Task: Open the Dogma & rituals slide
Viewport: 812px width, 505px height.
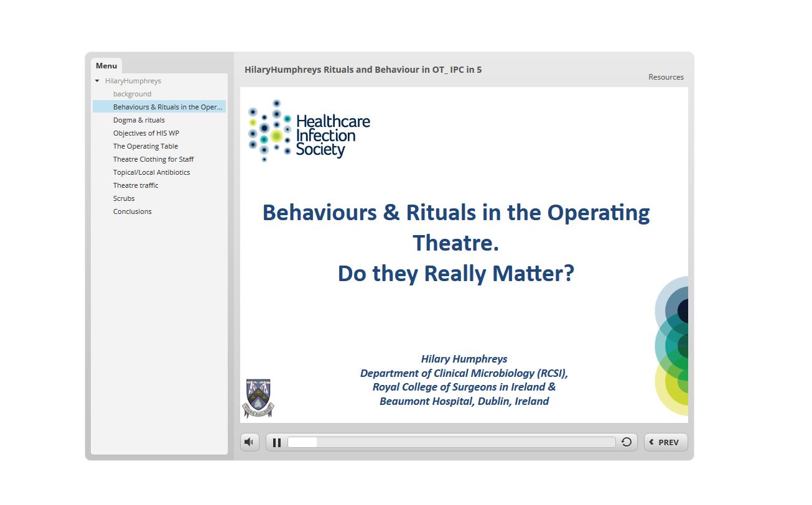Action: coord(139,120)
